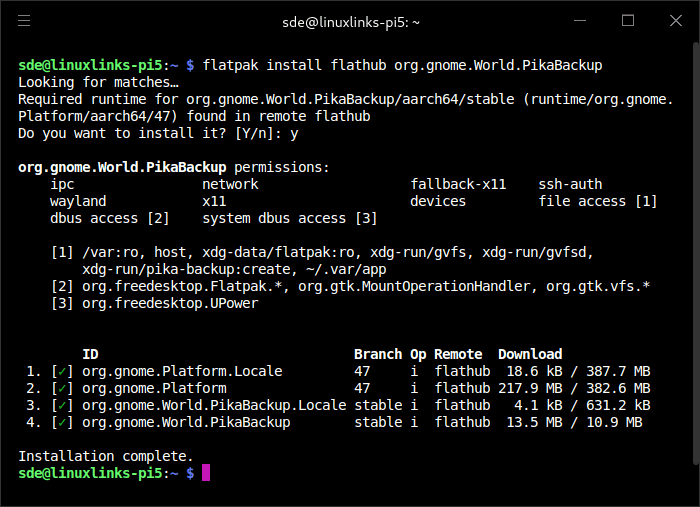Click the 'Branch' column header

(x=378, y=354)
